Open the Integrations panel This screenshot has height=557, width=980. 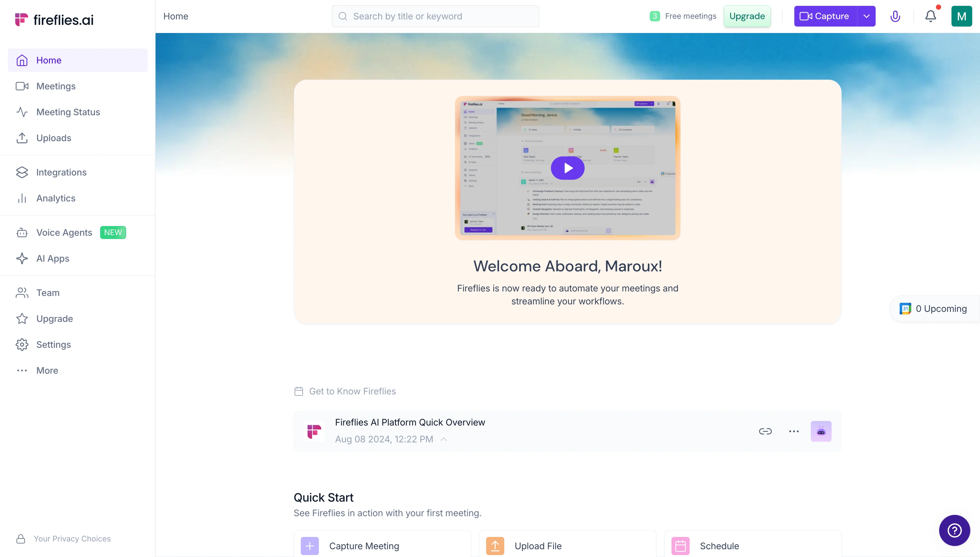coord(61,173)
